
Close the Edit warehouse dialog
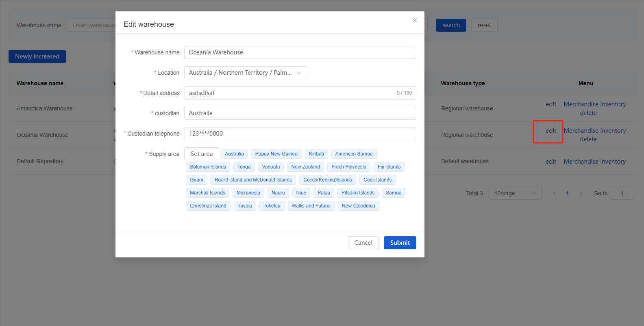pyautogui.click(x=415, y=20)
